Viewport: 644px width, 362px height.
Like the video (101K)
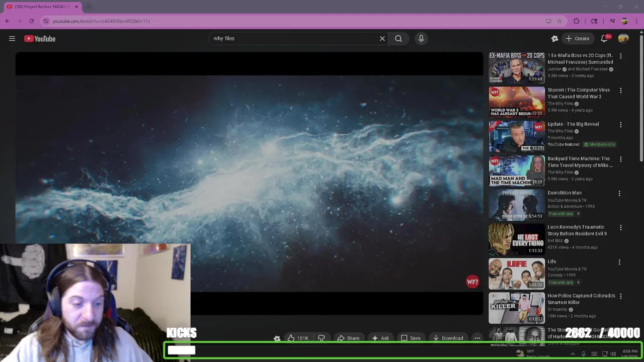point(298,338)
